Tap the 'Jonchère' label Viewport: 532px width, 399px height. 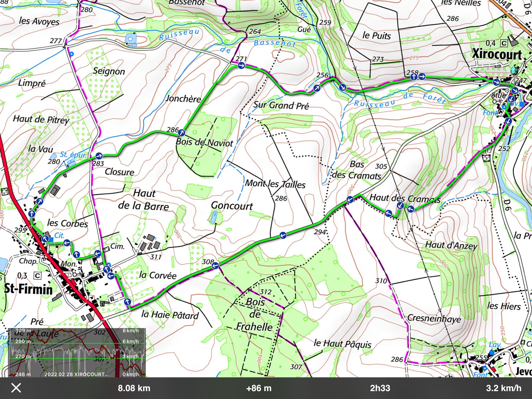[183, 99]
